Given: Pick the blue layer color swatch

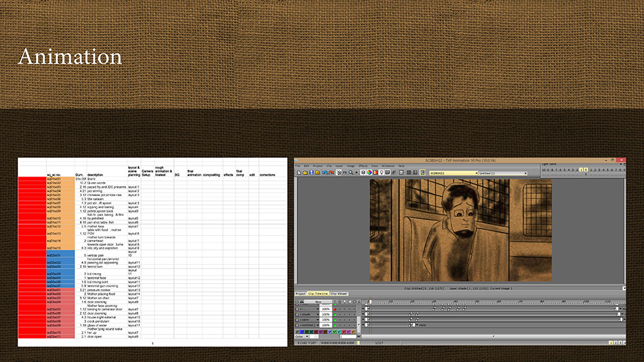Looking at the screenshot, I should [302, 332].
